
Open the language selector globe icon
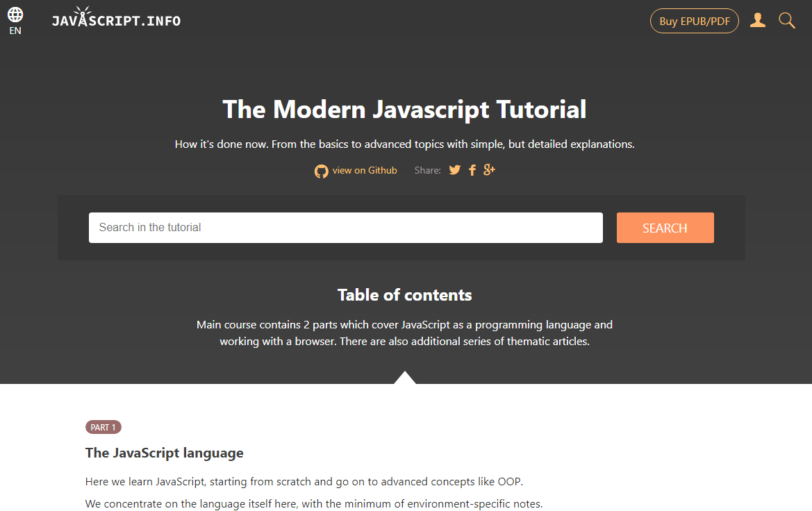pos(15,14)
